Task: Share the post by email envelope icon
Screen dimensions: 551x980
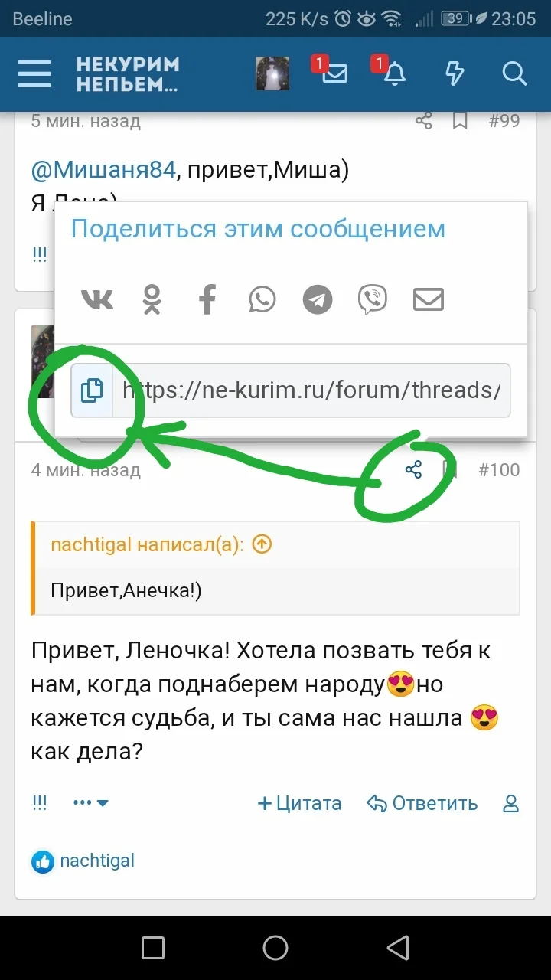Action: [429, 299]
